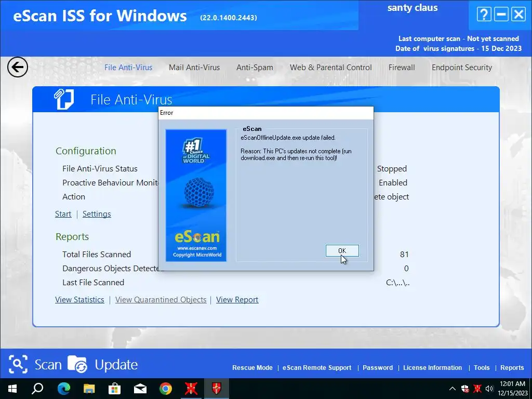Click the eScan shield icon in the system tray
The width and height of the screenshot is (532, 399).
465,389
